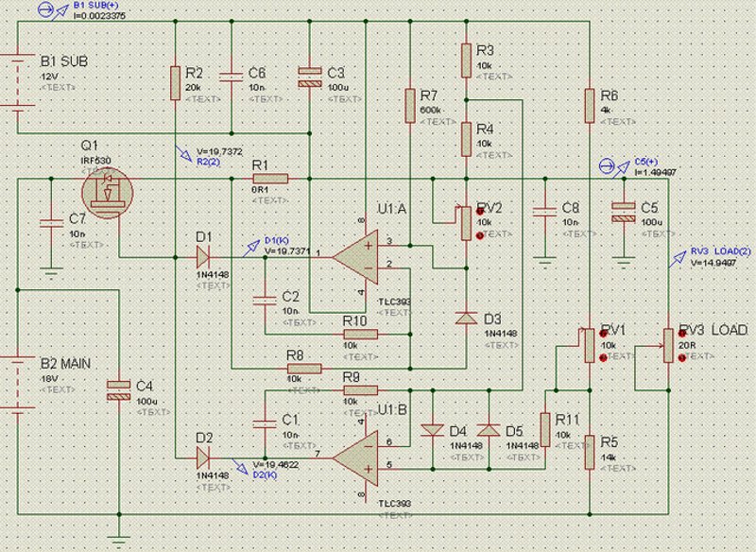The height and width of the screenshot is (552, 756).
Task: Click the '18V' battery value text
Action: pos(49,379)
